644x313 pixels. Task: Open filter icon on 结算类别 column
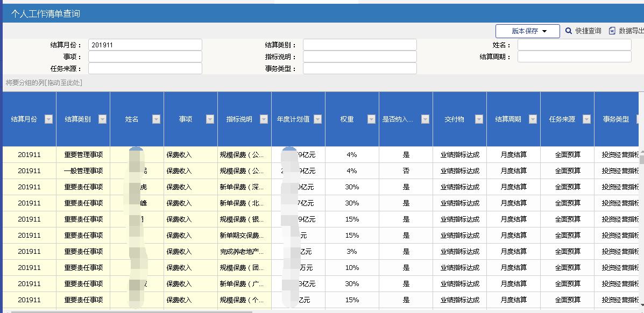(102, 119)
